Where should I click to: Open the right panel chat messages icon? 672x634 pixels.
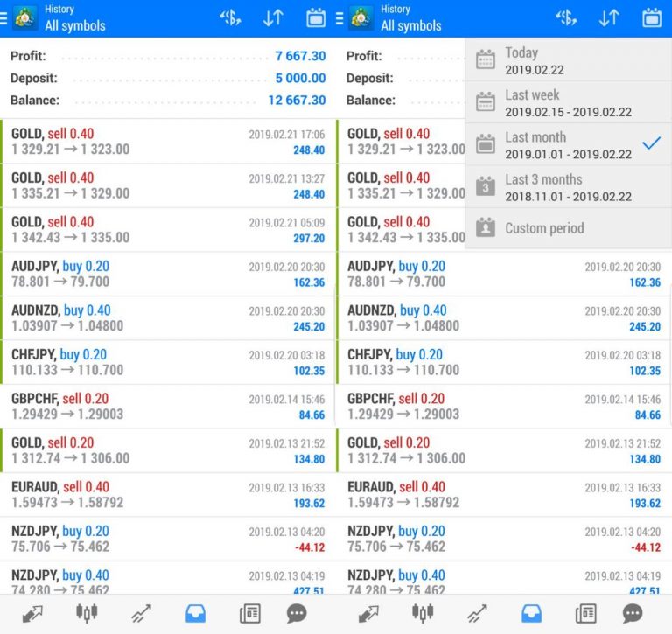[632, 614]
